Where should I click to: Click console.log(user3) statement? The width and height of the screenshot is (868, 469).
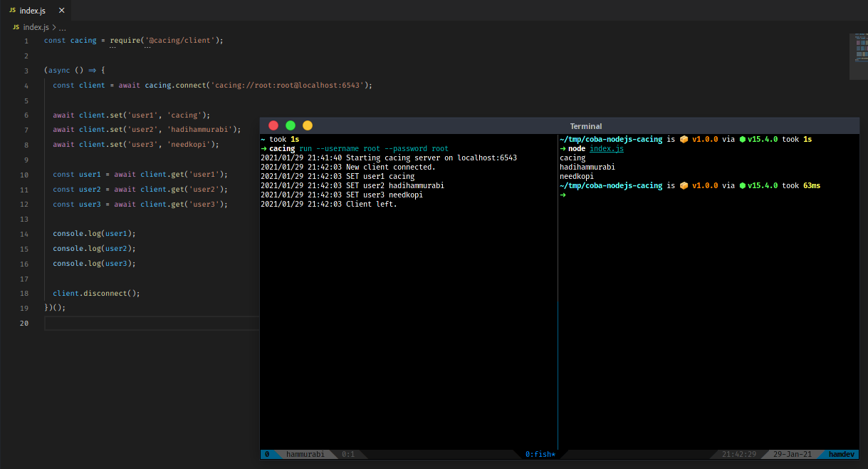[x=94, y=264]
